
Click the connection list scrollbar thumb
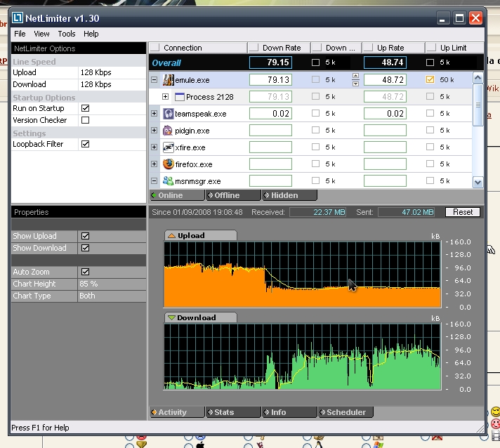pyautogui.click(x=478, y=105)
